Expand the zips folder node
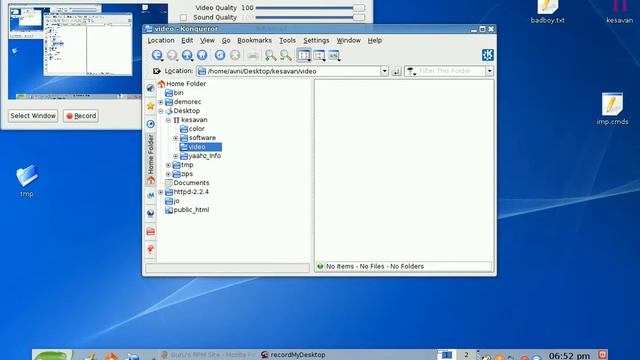Viewport: 640px width, 360px height. click(168, 174)
